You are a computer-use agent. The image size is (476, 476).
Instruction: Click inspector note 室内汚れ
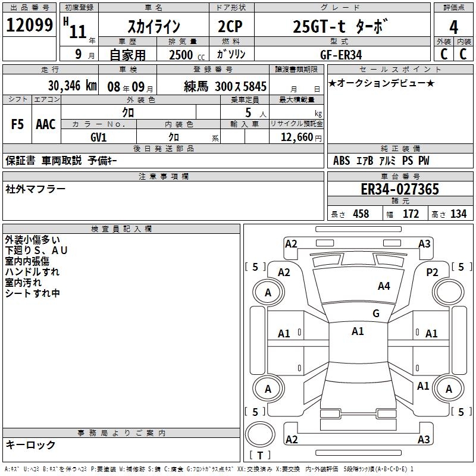pyautogui.click(x=23, y=282)
